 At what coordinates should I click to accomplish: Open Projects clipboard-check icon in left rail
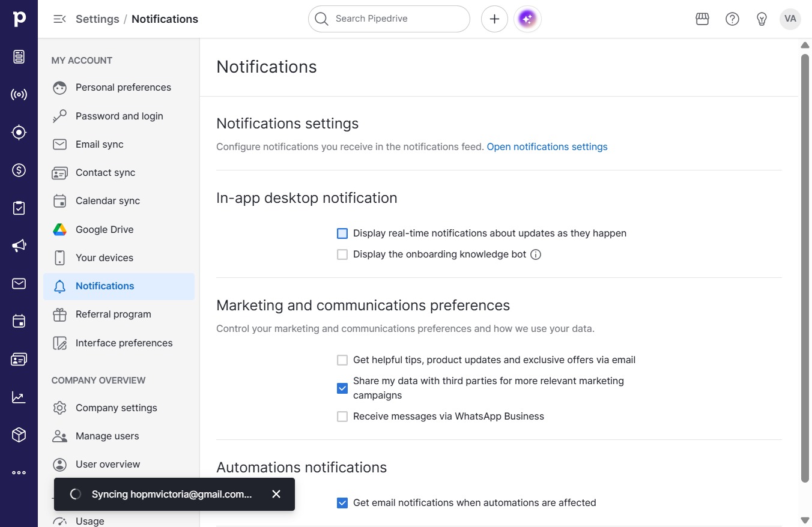pyautogui.click(x=19, y=208)
